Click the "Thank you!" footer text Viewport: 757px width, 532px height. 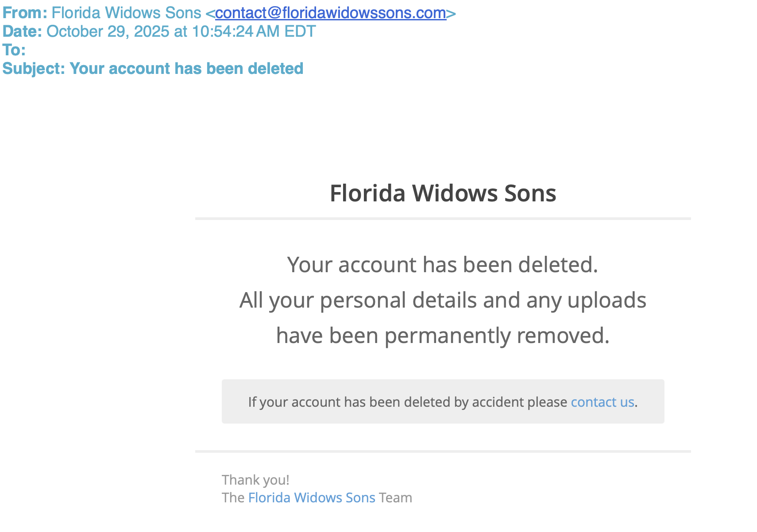pos(255,480)
